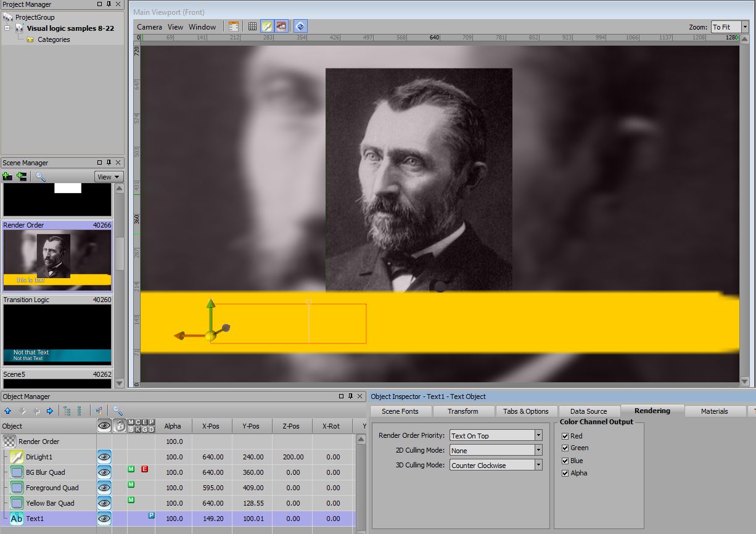Click the magnifier search icon in Scene Manager
Image resolution: width=756 pixels, height=534 pixels.
tap(41, 177)
